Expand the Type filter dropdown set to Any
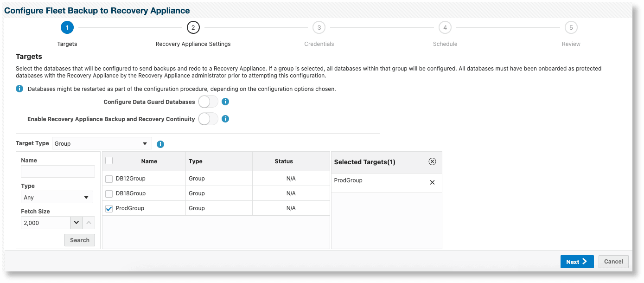This screenshot has height=283, width=644. (x=57, y=197)
